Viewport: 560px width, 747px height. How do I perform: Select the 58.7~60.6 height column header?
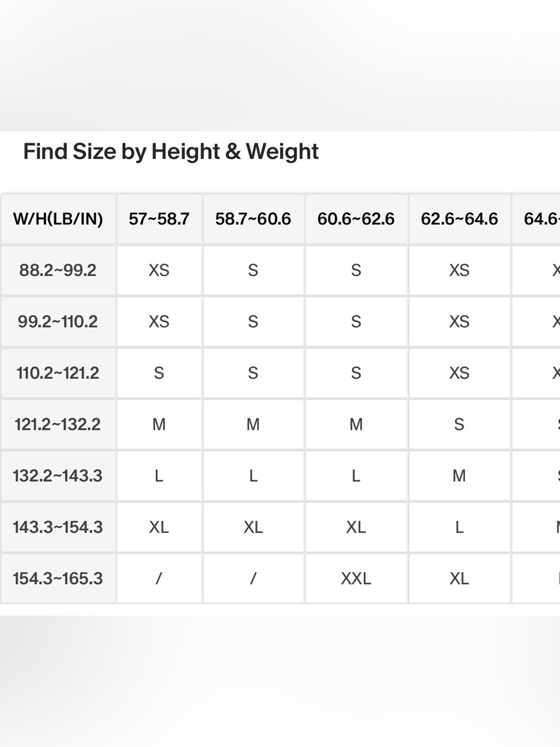pyautogui.click(x=253, y=219)
